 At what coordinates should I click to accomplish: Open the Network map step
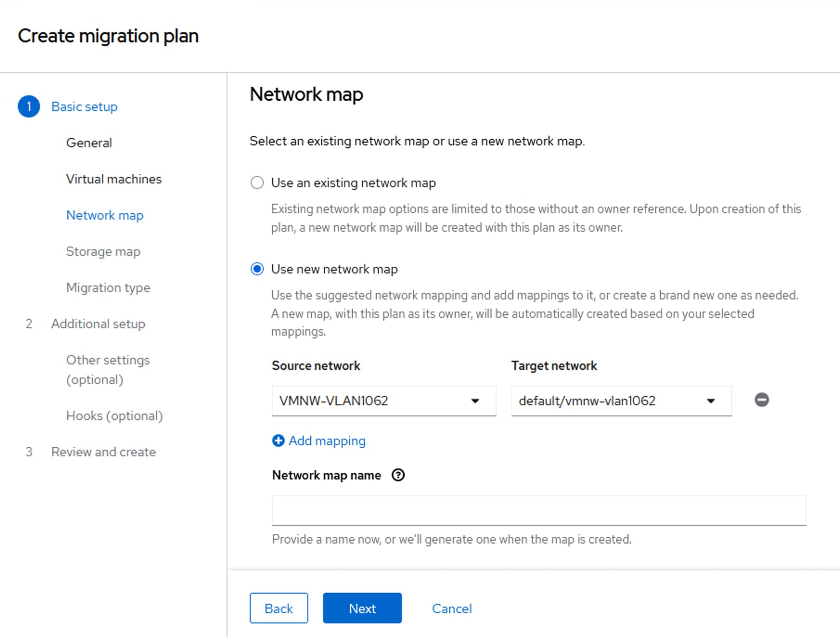tap(104, 215)
